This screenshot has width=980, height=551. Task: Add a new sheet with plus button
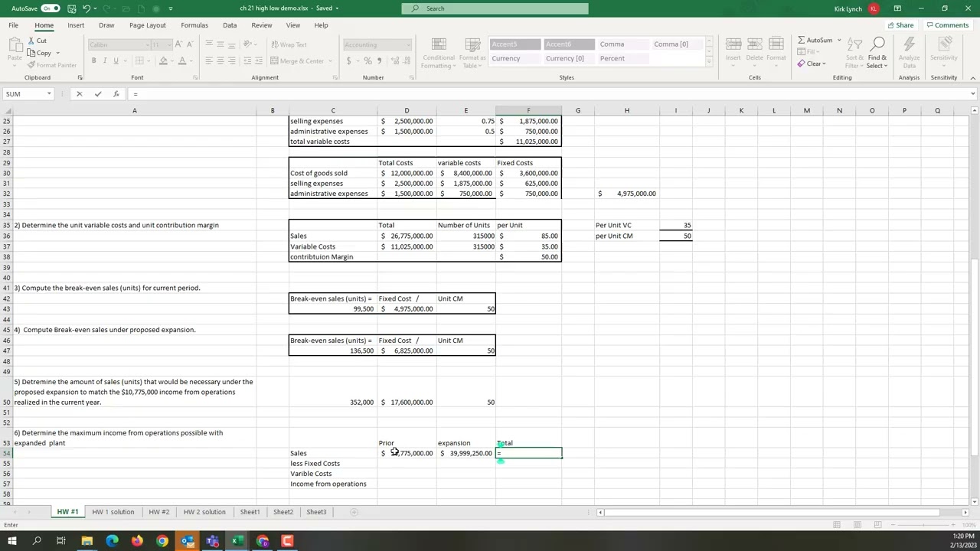click(x=354, y=512)
